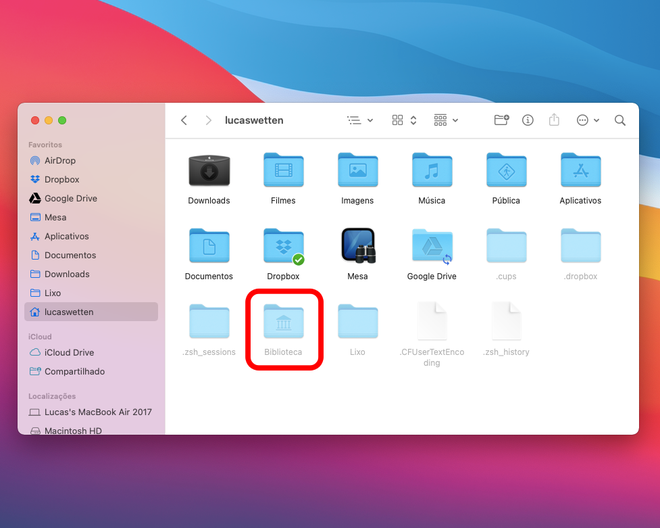
Task: Create a new folder from the toolbar
Action: (501, 120)
